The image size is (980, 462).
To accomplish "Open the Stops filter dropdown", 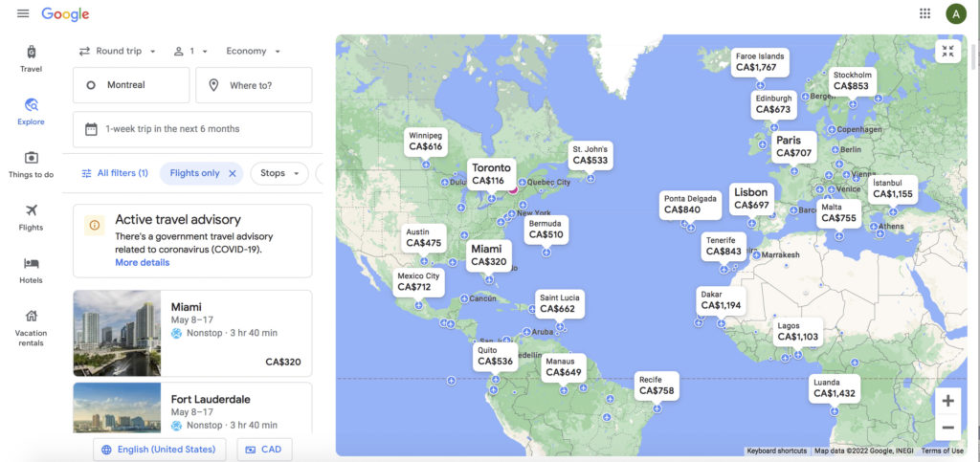I will (x=278, y=173).
